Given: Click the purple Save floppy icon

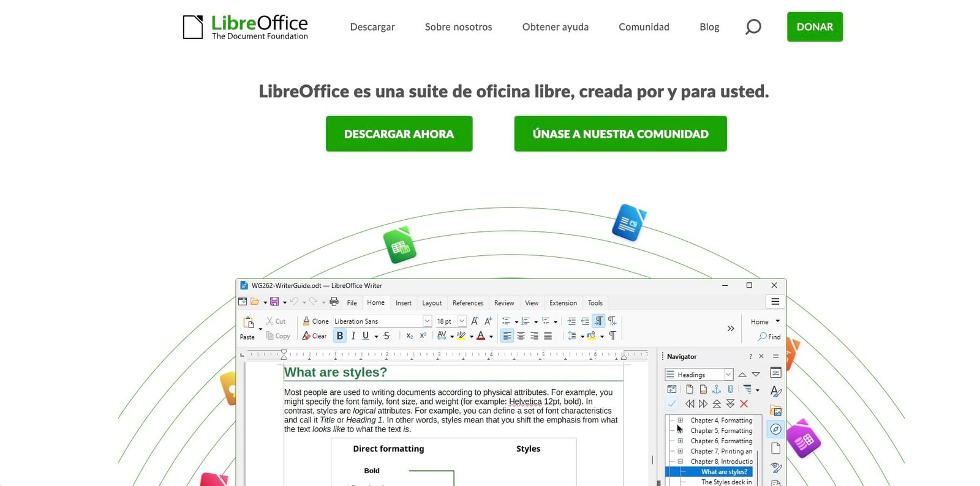Looking at the screenshot, I should coord(274,302).
